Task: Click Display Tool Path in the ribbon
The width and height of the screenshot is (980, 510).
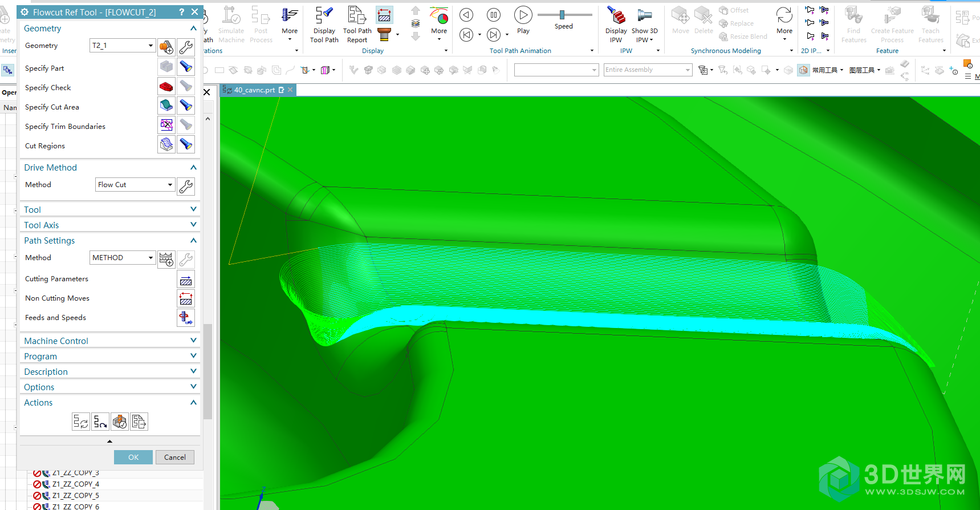Action: point(324,25)
